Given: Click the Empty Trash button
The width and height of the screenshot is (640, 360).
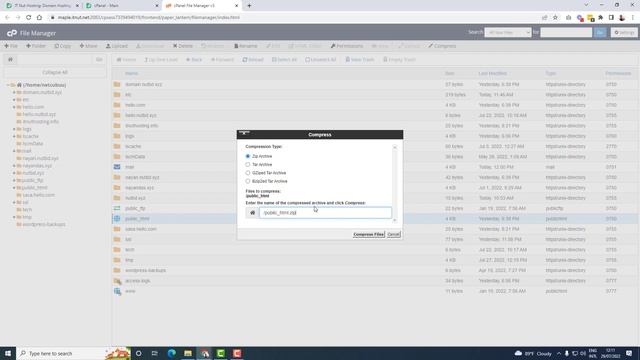Looking at the screenshot, I should coord(399,60).
